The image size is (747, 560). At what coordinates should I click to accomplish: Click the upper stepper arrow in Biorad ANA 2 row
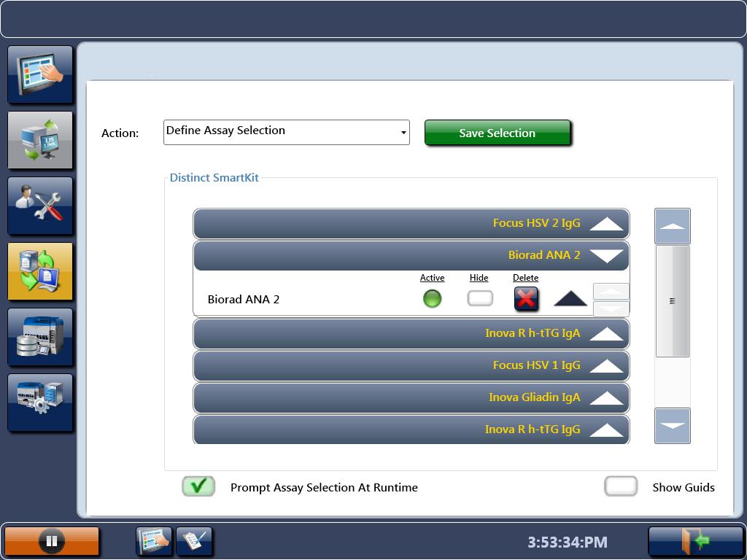(x=611, y=292)
